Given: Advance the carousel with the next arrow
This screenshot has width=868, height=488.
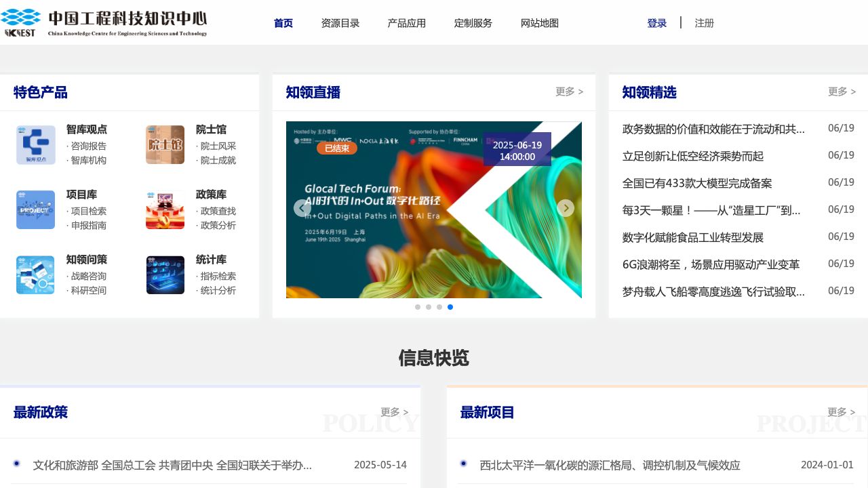Looking at the screenshot, I should (566, 208).
